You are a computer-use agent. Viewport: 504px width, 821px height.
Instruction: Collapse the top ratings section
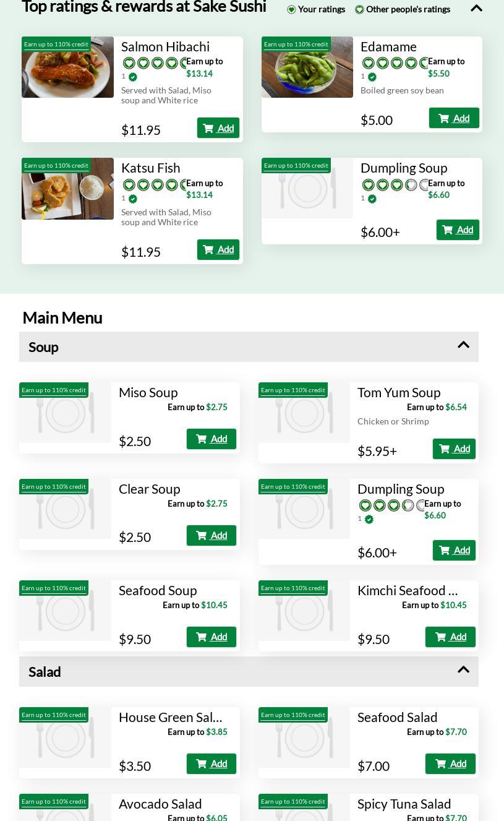coord(476,9)
